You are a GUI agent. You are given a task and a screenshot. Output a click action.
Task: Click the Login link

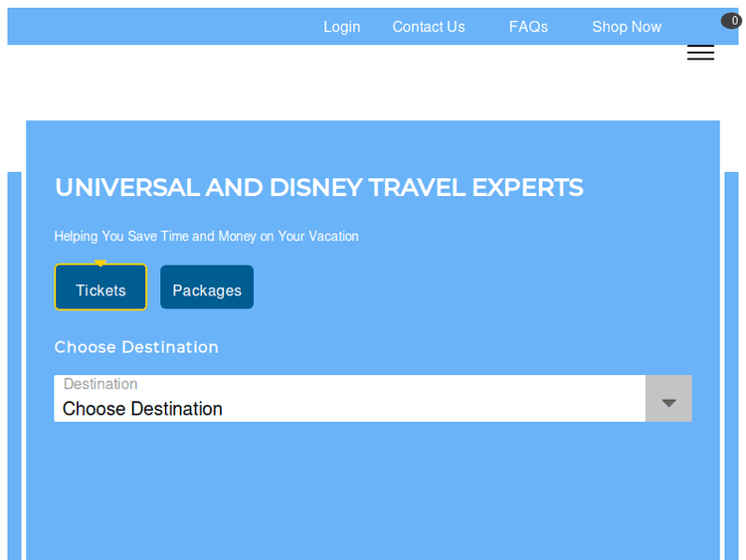pyautogui.click(x=341, y=27)
